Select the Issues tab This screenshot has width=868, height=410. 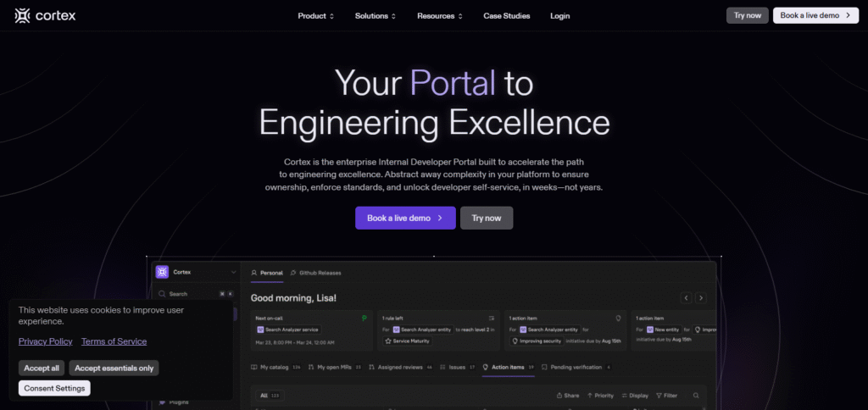pos(458,367)
